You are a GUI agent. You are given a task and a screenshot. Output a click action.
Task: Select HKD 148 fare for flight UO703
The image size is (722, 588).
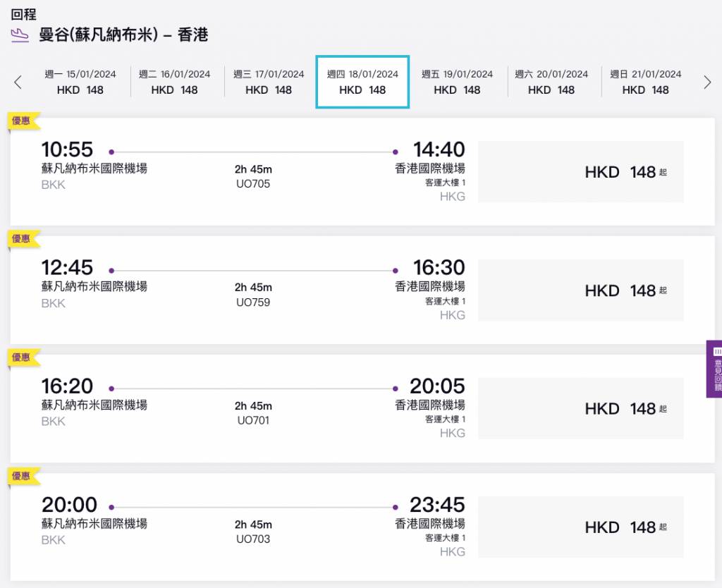point(580,527)
